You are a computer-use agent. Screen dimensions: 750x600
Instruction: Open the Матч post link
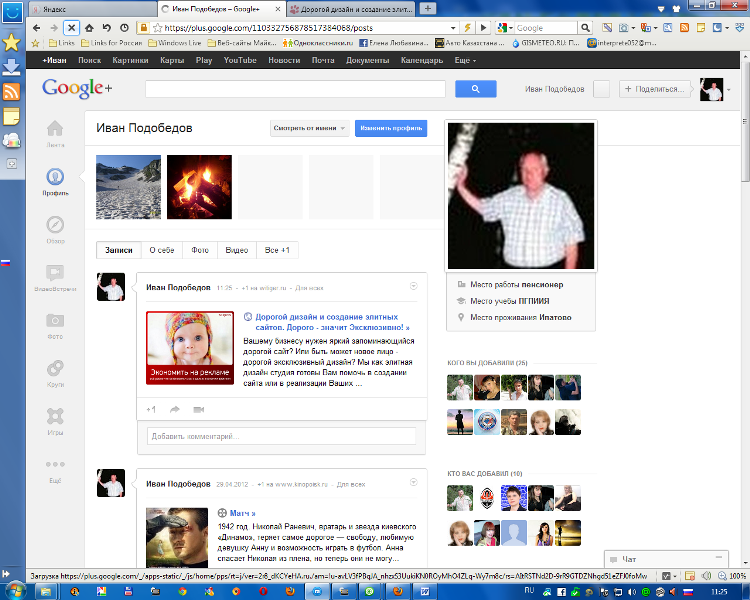tap(242, 513)
